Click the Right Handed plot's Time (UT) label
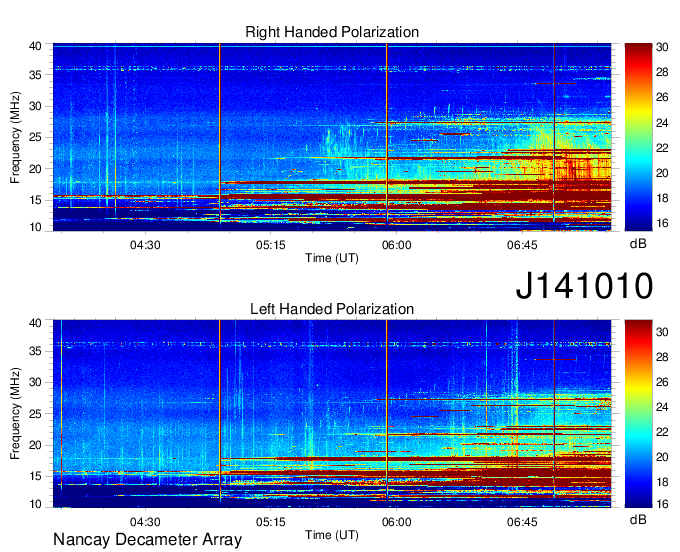This screenshot has height=552, width=680. coord(332,258)
